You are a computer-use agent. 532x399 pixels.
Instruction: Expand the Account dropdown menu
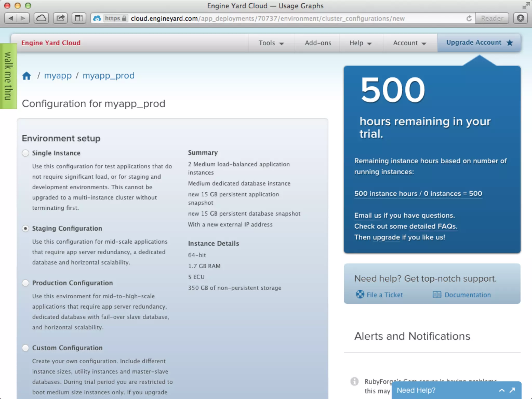point(409,43)
